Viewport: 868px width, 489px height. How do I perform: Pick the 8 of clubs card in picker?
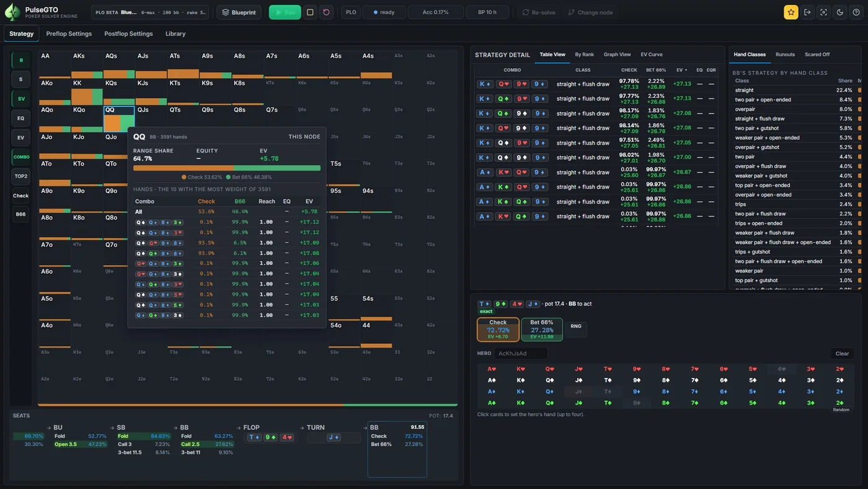pos(666,403)
